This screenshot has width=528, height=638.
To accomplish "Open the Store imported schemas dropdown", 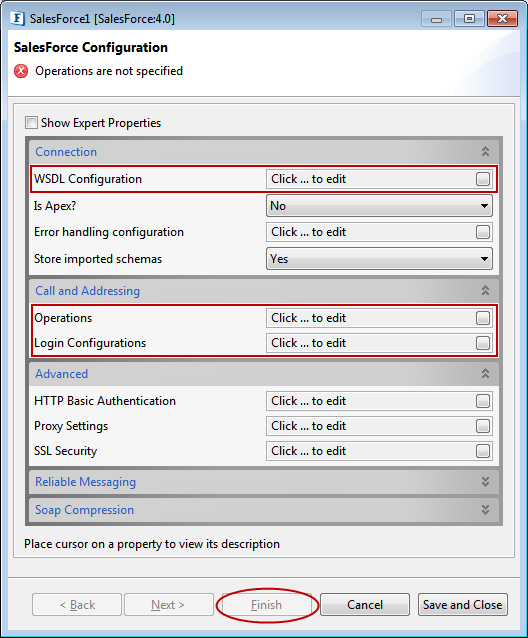I will [379, 259].
